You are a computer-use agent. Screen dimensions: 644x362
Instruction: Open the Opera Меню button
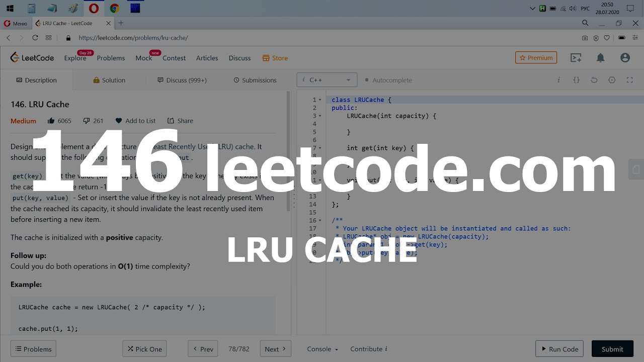click(16, 23)
